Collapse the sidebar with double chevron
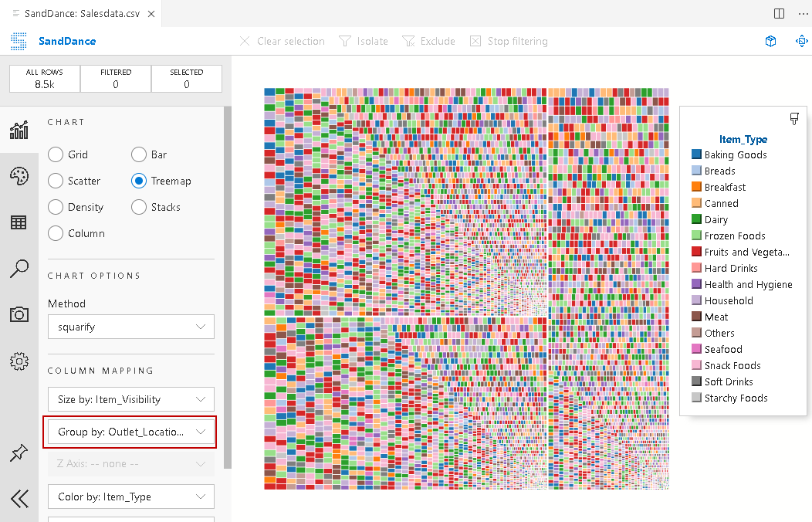Screen dimensions: 812x522 (19, 499)
